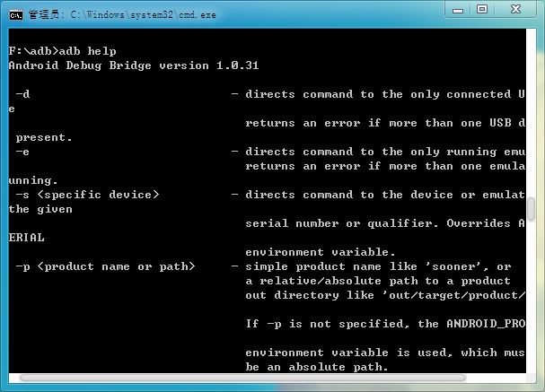Click 'be an absolute path.' line
The height and width of the screenshot is (392, 545).
click(317, 367)
